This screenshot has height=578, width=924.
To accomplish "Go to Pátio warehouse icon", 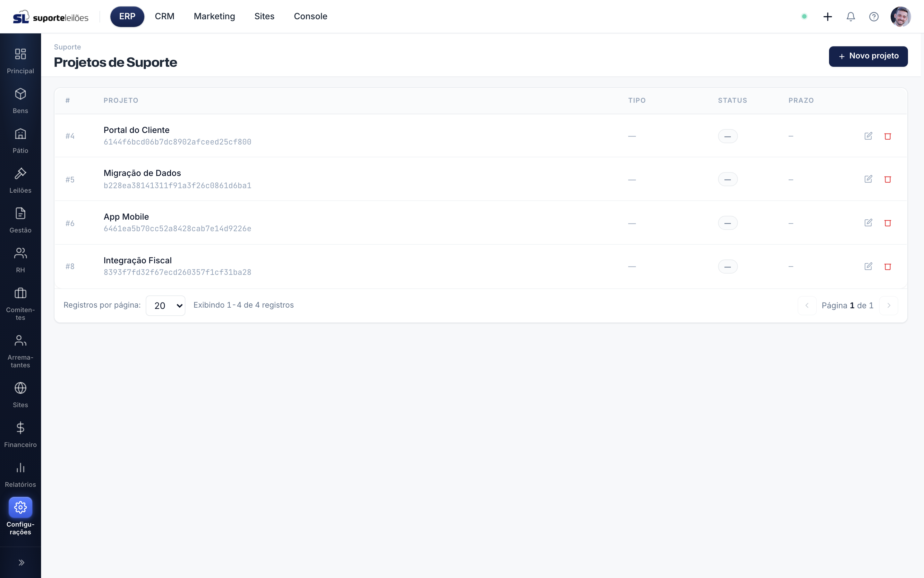I will (20, 134).
